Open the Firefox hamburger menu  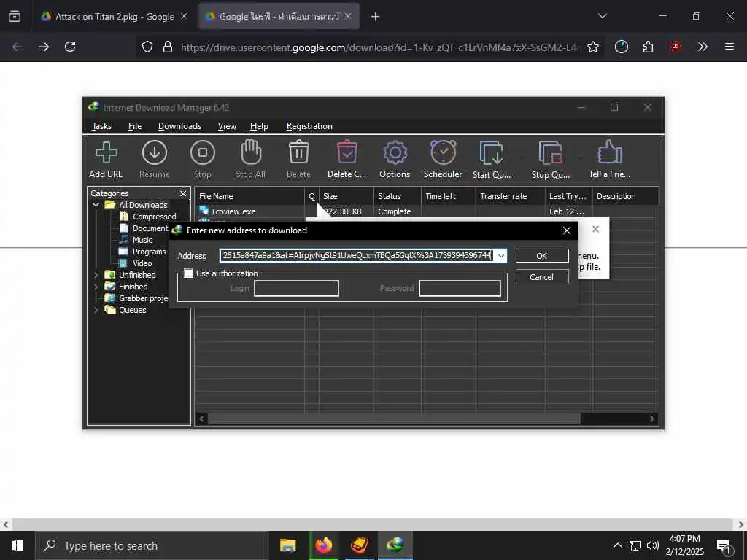tap(729, 47)
